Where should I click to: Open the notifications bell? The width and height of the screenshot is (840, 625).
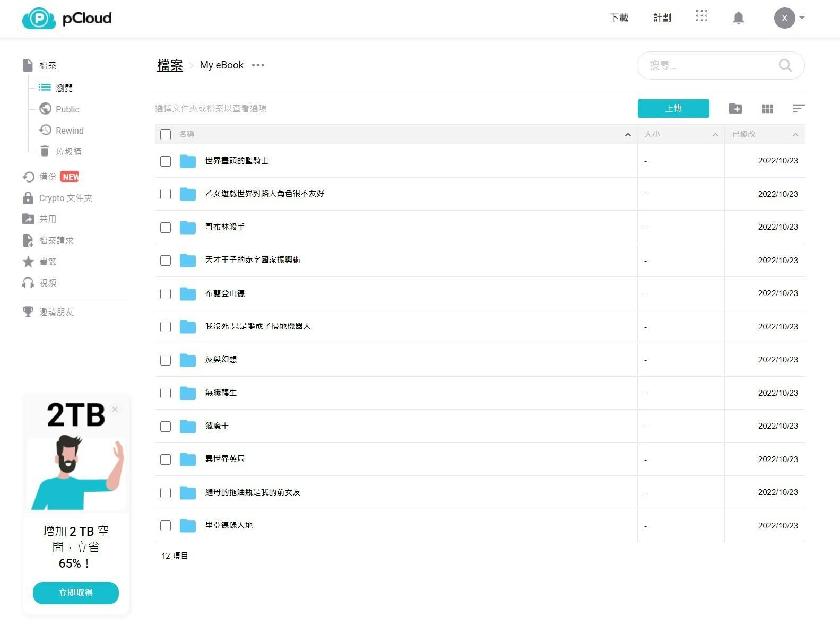click(x=738, y=18)
